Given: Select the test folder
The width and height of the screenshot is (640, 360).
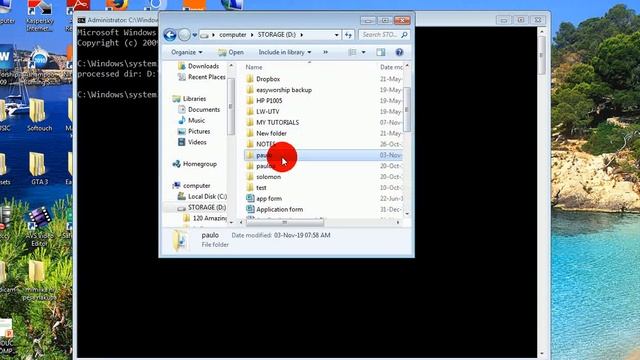Looking at the screenshot, I should [x=256, y=188].
